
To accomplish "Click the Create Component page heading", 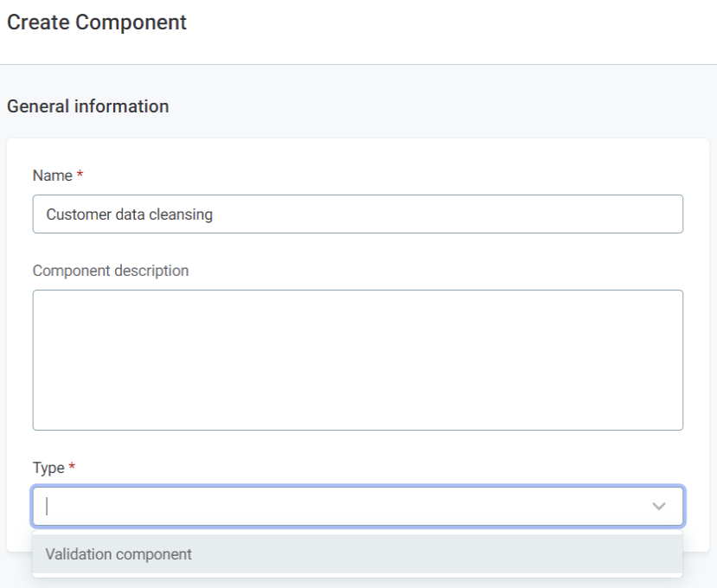I will pos(97,22).
